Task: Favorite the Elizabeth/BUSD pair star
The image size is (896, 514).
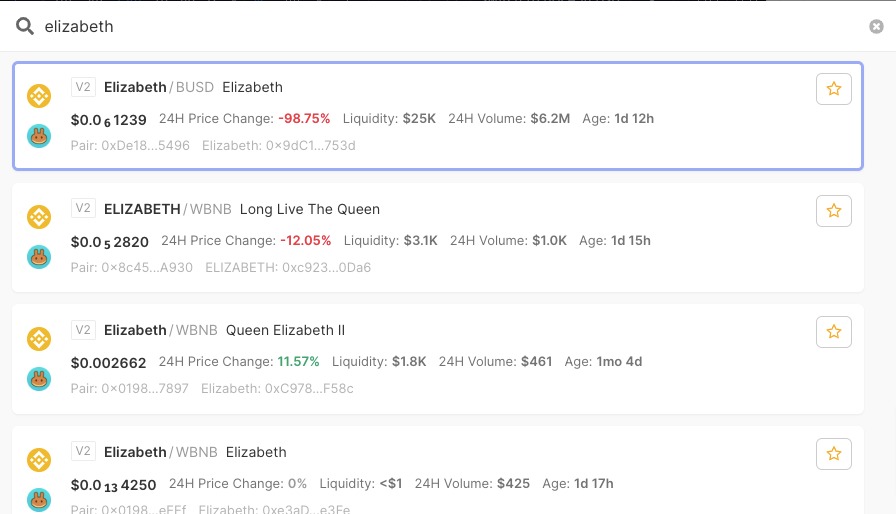Action: (834, 89)
